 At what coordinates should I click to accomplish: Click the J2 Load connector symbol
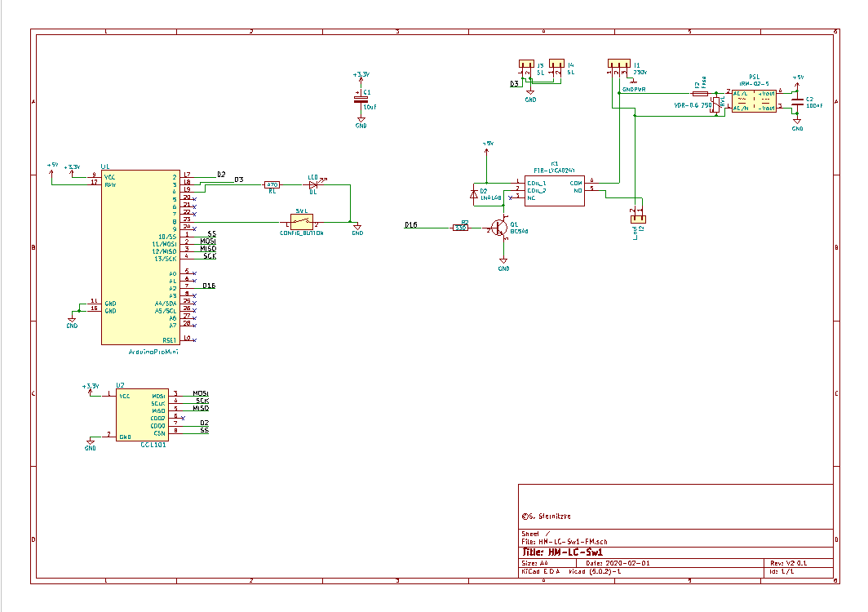coord(638,220)
